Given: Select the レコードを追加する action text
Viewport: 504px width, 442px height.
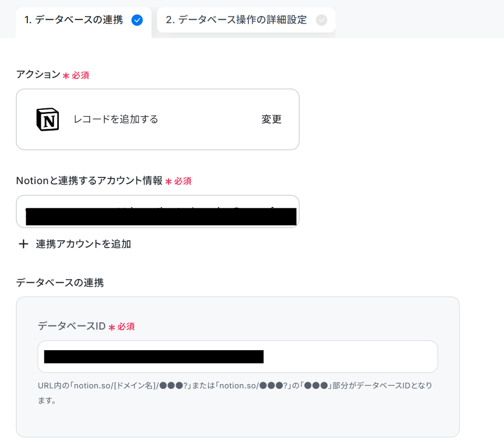Looking at the screenshot, I should 116,119.
